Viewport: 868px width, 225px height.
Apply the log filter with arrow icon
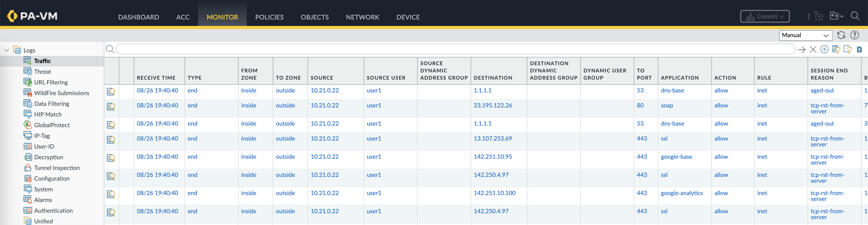click(x=802, y=49)
